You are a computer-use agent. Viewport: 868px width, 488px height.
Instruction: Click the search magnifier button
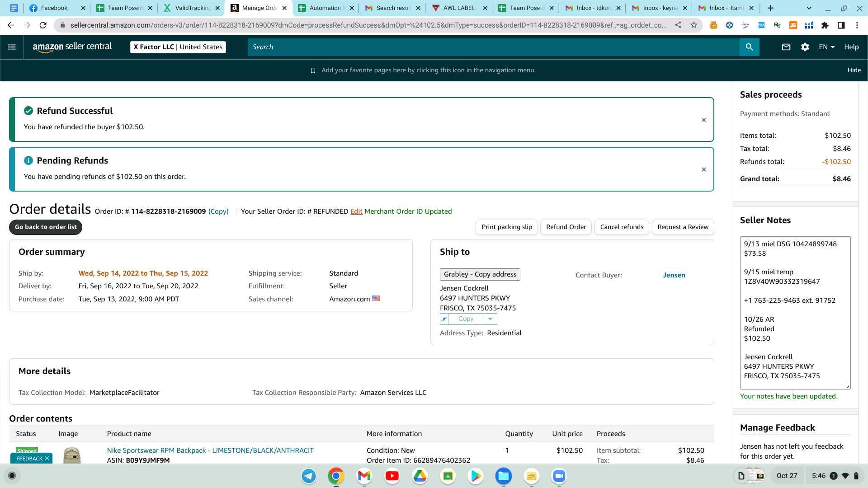pos(749,47)
